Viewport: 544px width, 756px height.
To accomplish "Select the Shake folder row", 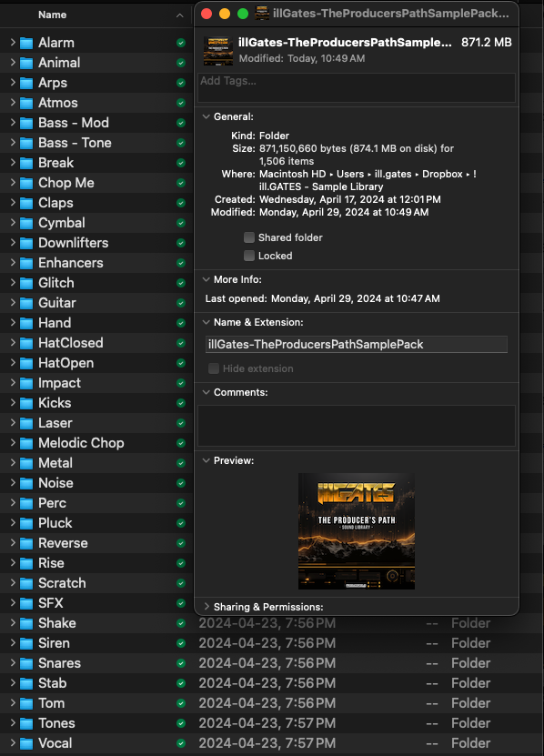I will (272, 623).
